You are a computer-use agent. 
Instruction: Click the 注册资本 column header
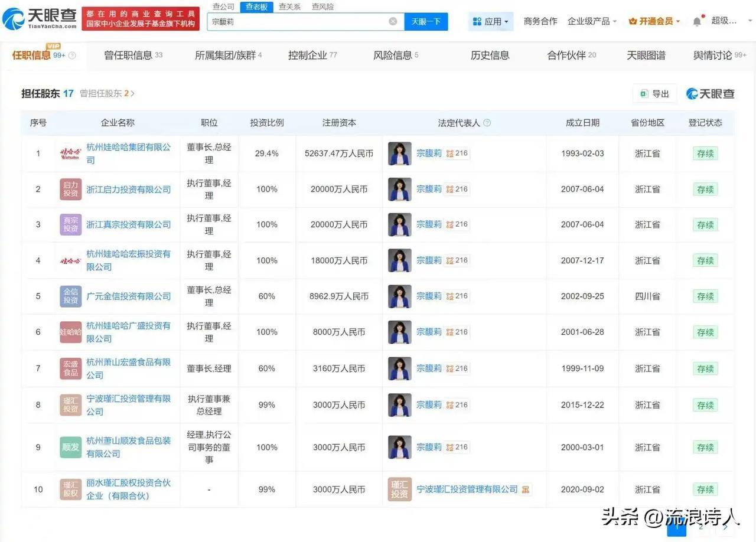pos(339,123)
